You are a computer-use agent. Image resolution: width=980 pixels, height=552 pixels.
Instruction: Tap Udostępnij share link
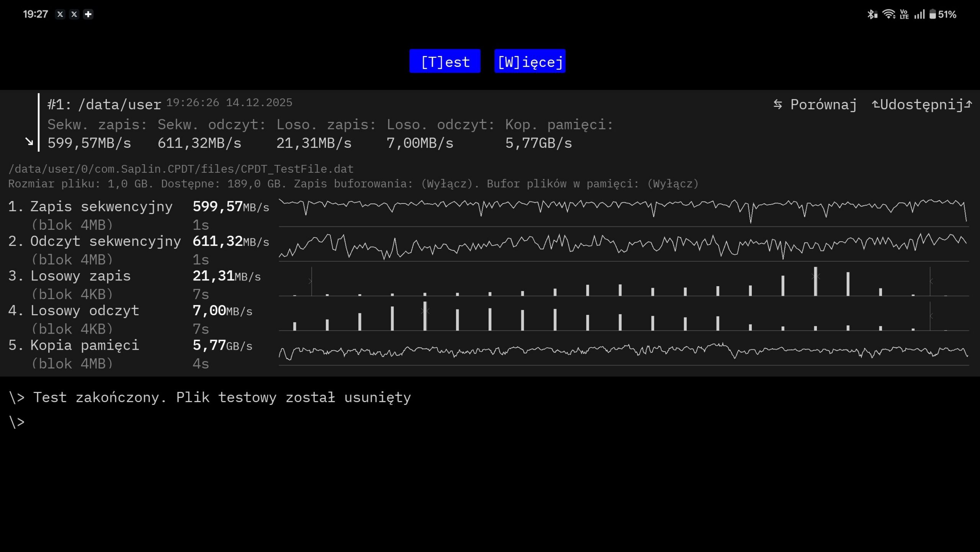(x=922, y=105)
